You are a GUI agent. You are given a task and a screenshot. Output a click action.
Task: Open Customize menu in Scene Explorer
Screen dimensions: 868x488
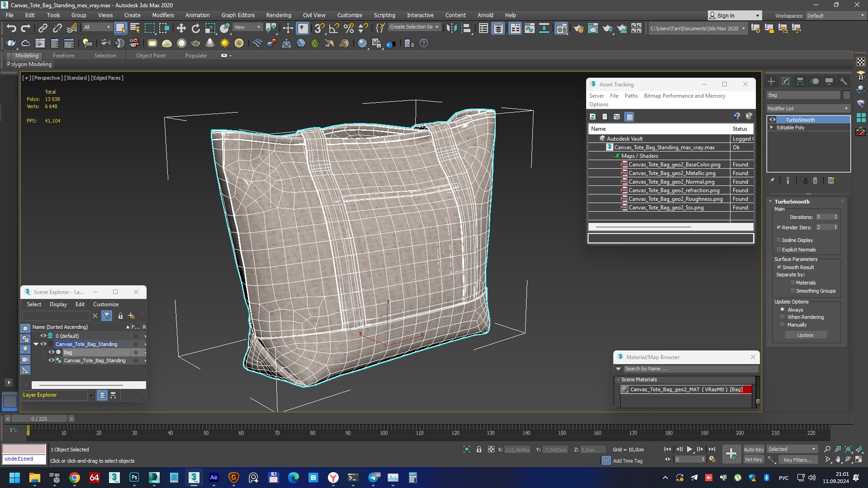tap(106, 304)
